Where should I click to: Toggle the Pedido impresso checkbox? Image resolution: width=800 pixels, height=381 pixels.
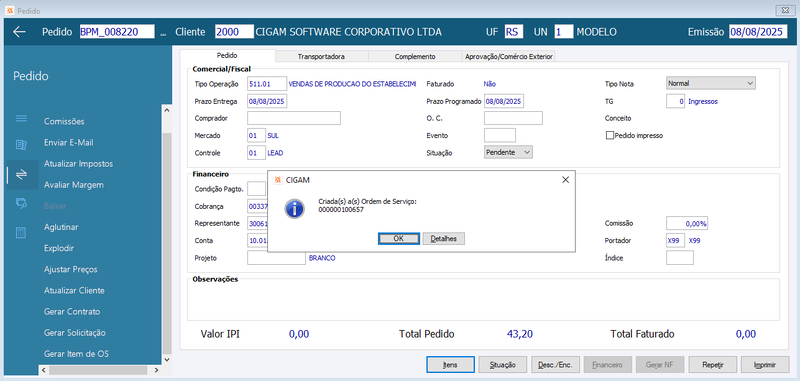(609, 136)
